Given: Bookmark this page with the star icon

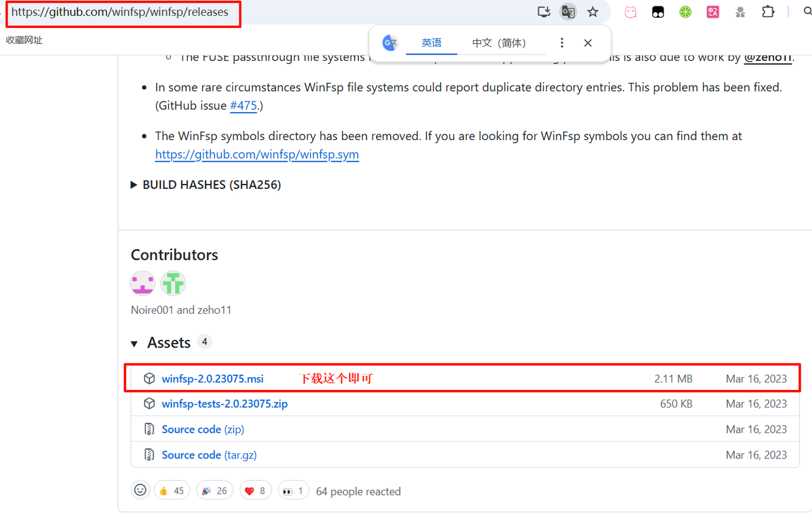Looking at the screenshot, I should [593, 11].
